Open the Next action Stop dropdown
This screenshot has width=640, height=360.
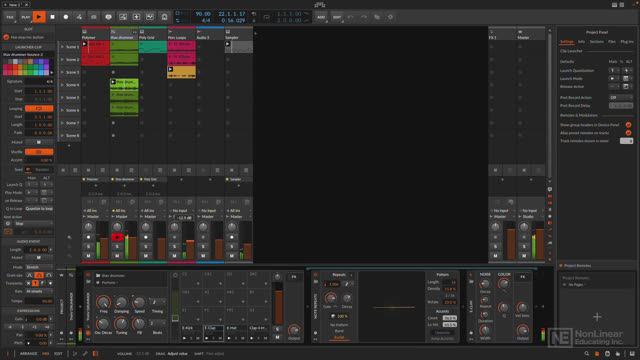pyautogui.click(x=33, y=224)
